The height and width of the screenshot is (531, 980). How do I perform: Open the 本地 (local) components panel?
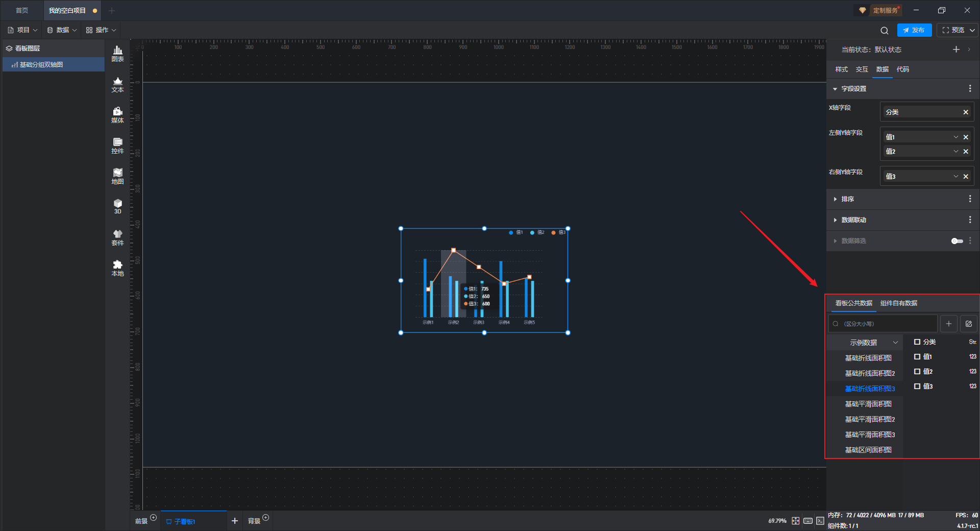click(x=117, y=268)
